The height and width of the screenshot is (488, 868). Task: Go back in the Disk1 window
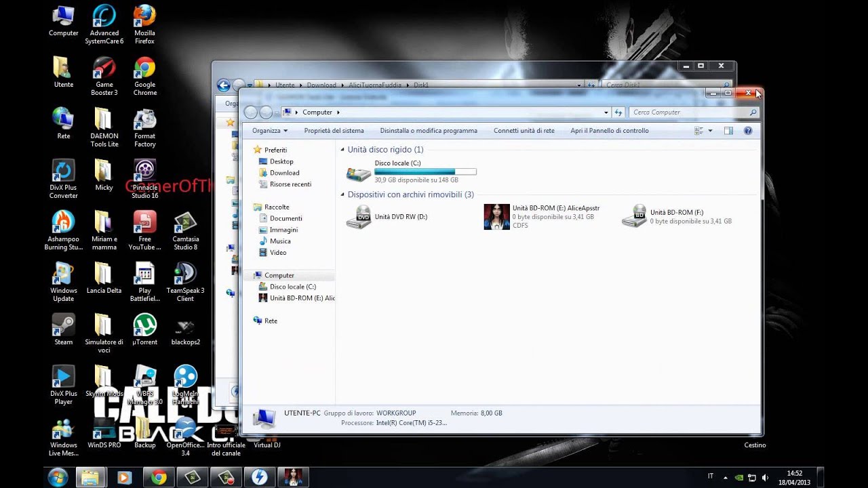tap(223, 85)
